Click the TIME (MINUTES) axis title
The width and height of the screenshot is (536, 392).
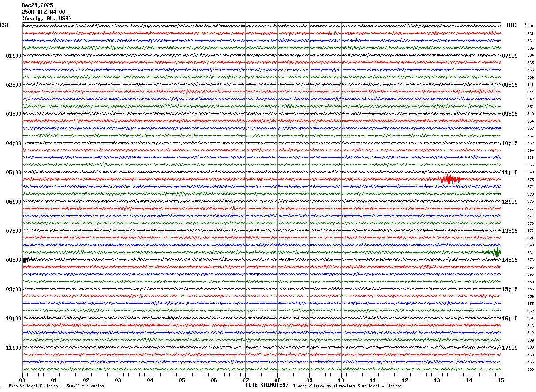pyautogui.click(x=267, y=385)
